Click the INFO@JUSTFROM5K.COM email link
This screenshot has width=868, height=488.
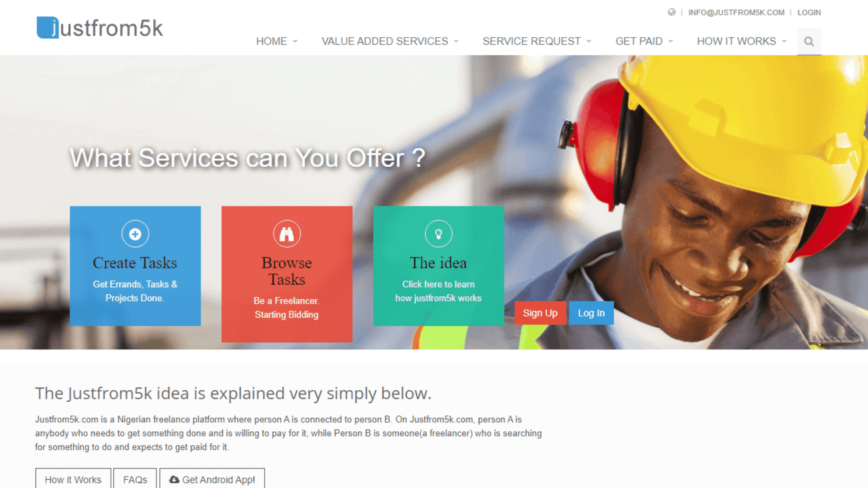coord(736,13)
